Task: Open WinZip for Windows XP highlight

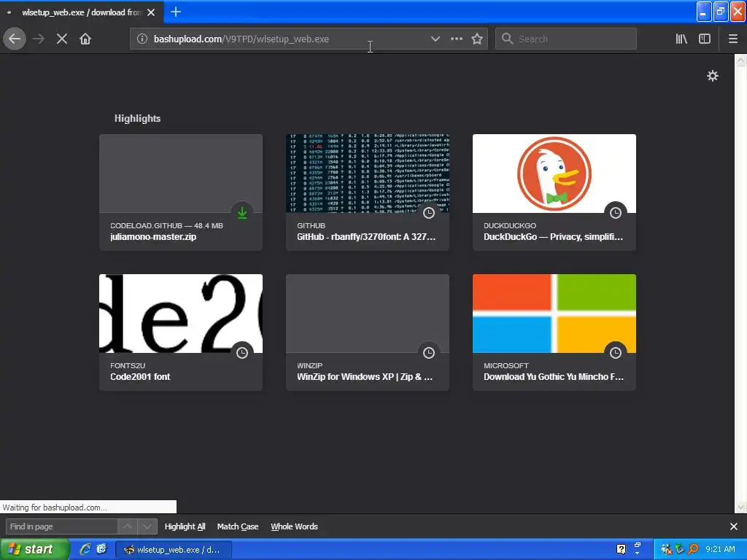Action: tap(368, 332)
